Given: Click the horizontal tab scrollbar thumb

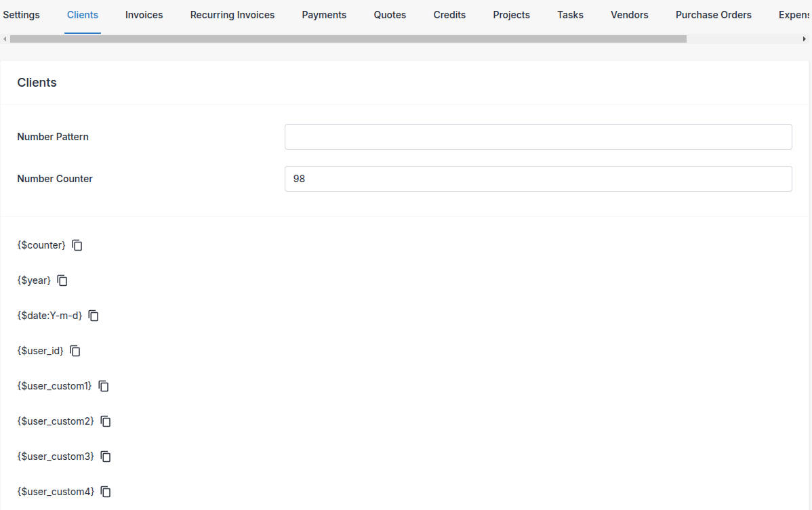Looking at the screenshot, I should tap(348, 39).
